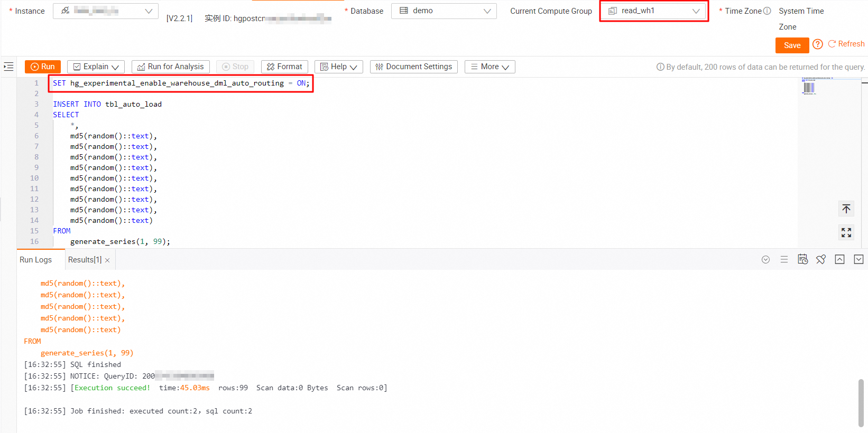Open Document Settings

[x=414, y=67]
